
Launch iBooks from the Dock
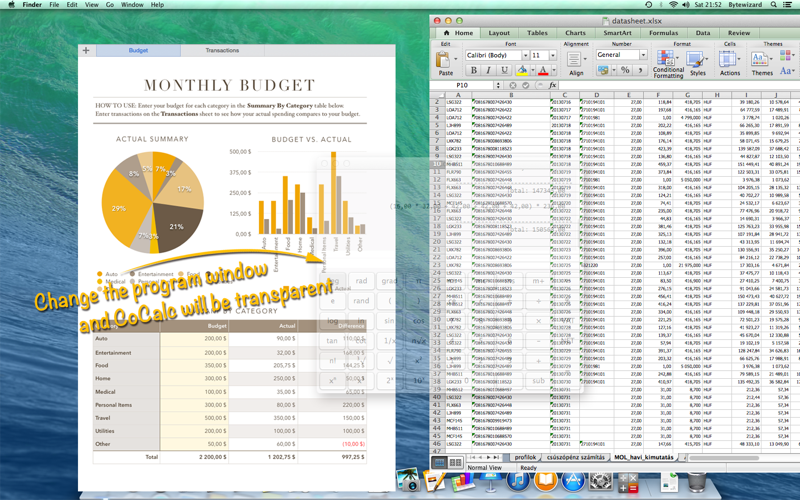(545, 480)
